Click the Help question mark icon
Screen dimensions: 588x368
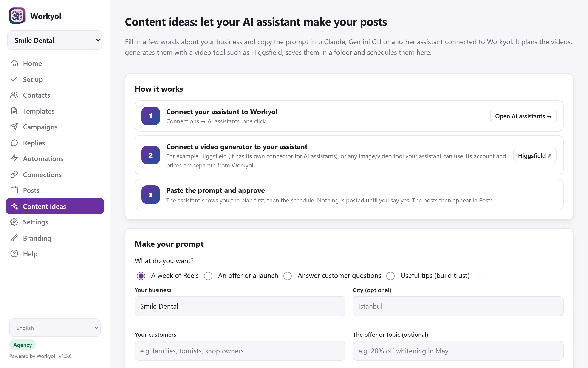pyautogui.click(x=14, y=254)
